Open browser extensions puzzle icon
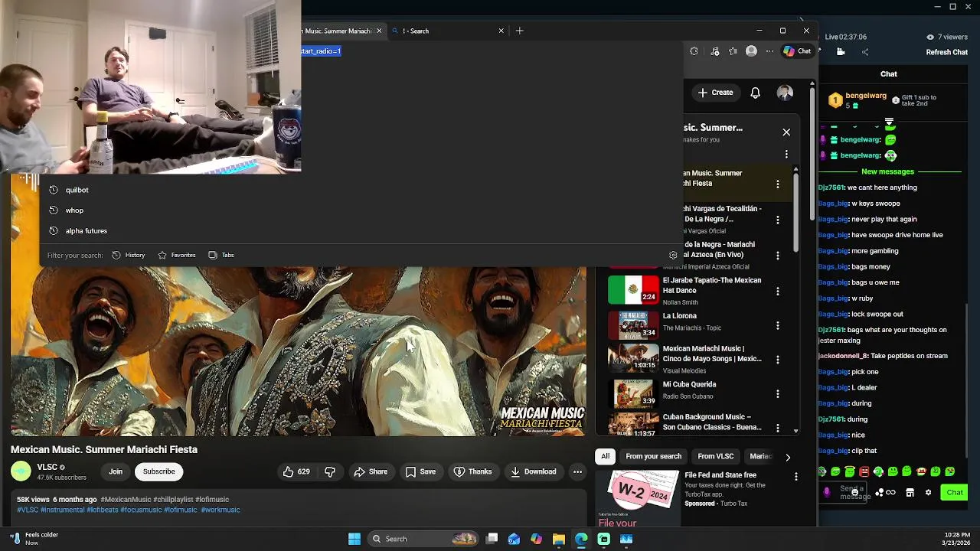The height and width of the screenshot is (551, 980). point(694,51)
